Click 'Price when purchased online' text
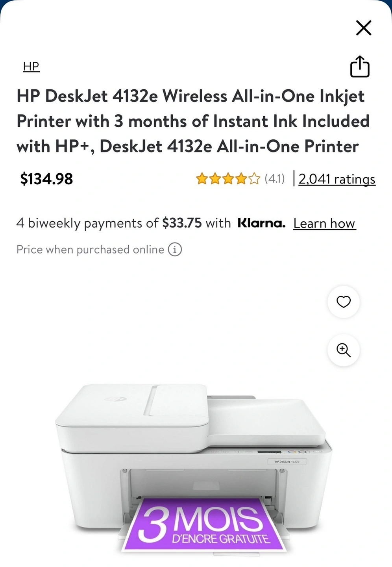Image resolution: width=392 pixels, height=567 pixels. 90,250
